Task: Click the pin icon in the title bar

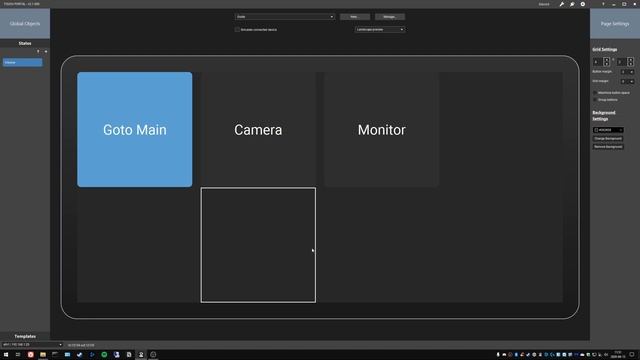Action: coord(572,4)
